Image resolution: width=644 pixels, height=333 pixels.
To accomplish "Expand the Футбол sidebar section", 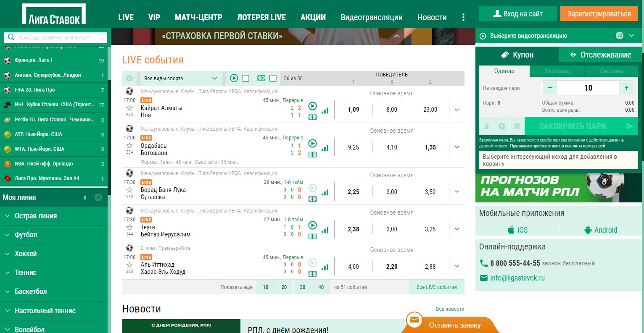I will click(x=54, y=235).
